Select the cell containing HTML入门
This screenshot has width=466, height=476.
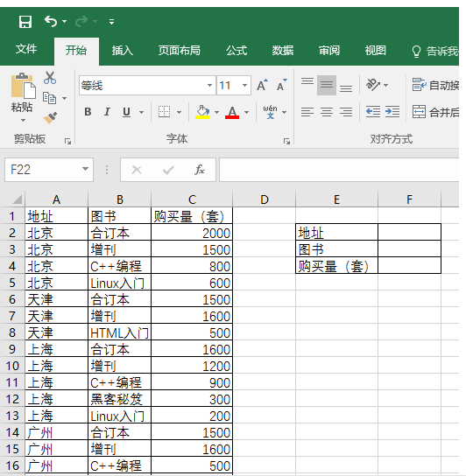[119, 332]
